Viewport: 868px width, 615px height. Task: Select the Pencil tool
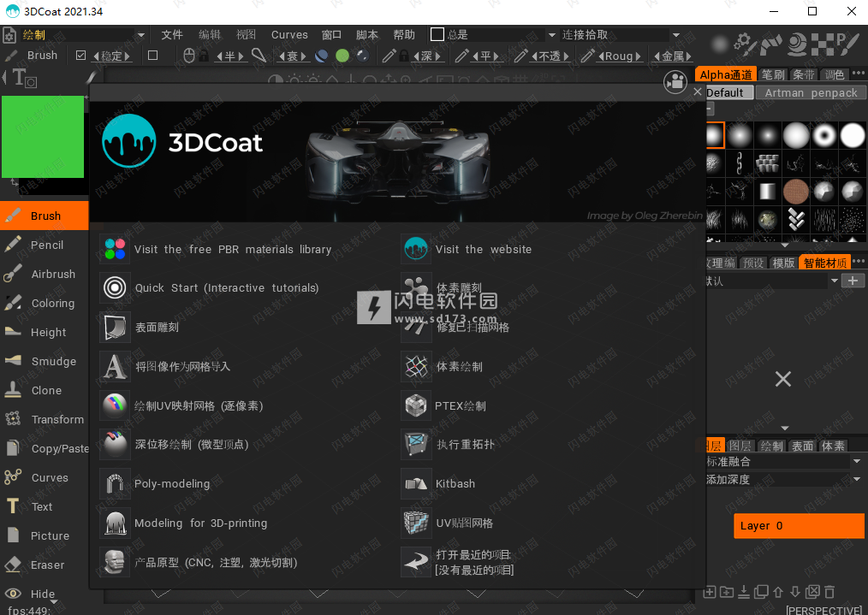tap(45, 245)
